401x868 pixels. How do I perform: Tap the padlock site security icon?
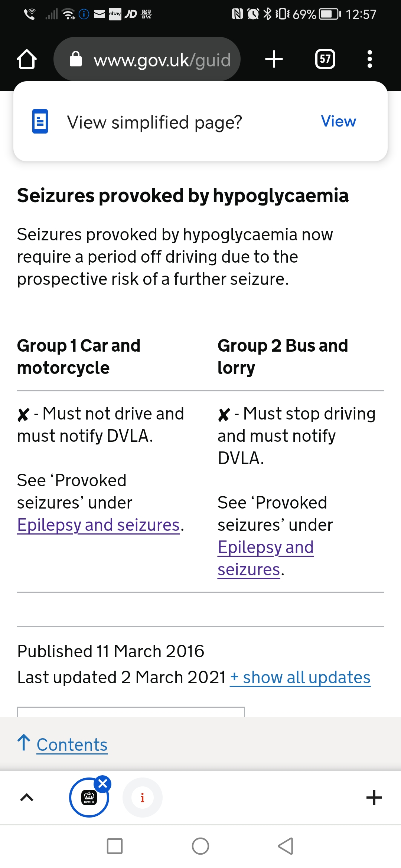[x=76, y=59]
